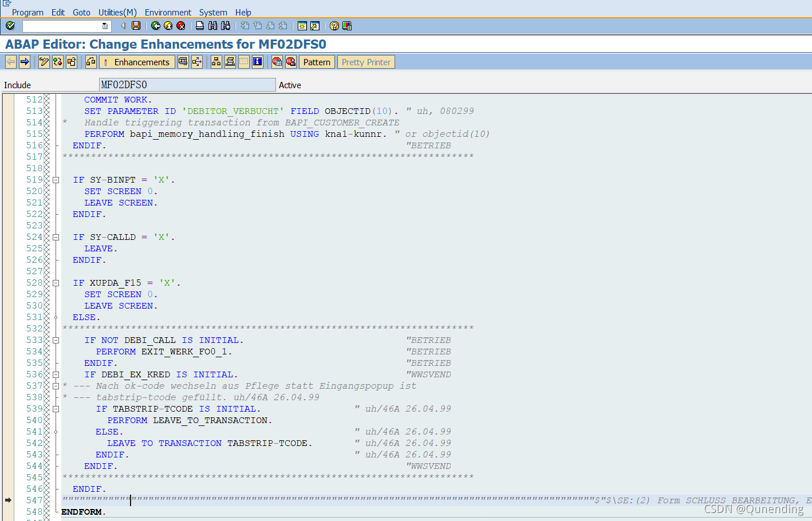The image size is (812, 521).
Task: Switch Active/Inactive version icon
Action: [x=58, y=62]
